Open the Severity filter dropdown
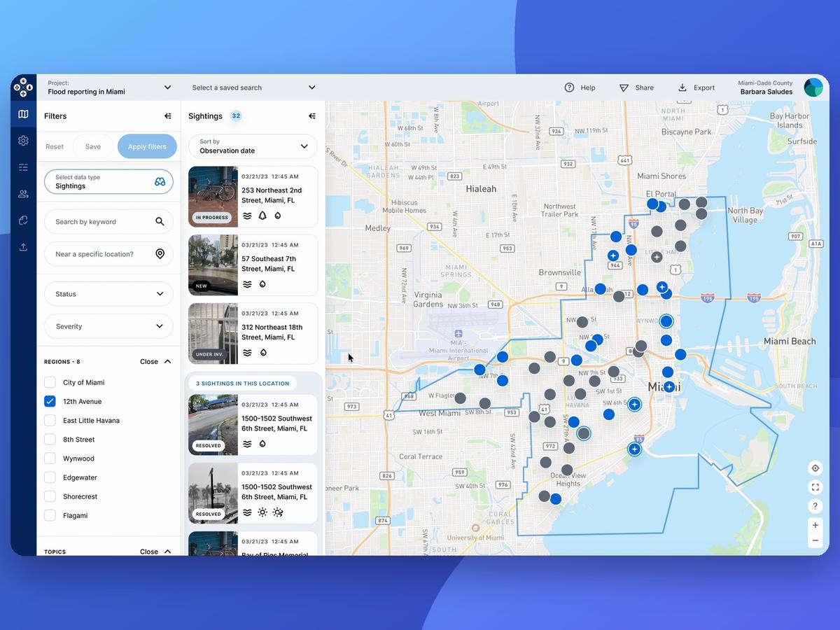Image resolution: width=840 pixels, height=630 pixels. (108, 326)
